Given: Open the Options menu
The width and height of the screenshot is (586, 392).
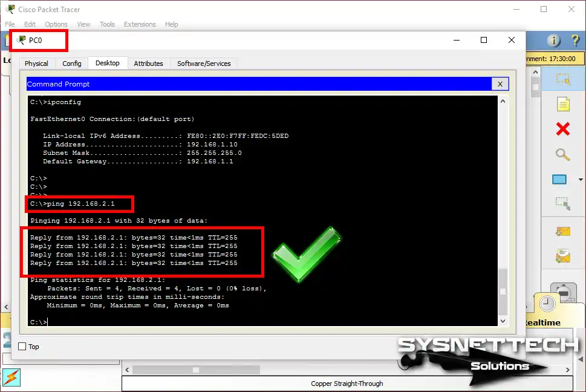Looking at the screenshot, I should point(56,24).
